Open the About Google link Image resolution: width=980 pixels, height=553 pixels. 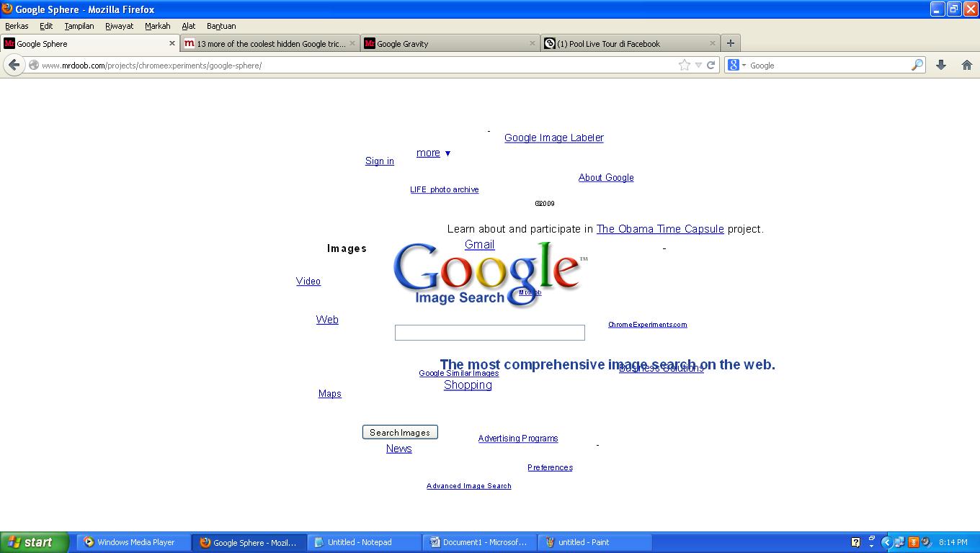click(x=606, y=177)
